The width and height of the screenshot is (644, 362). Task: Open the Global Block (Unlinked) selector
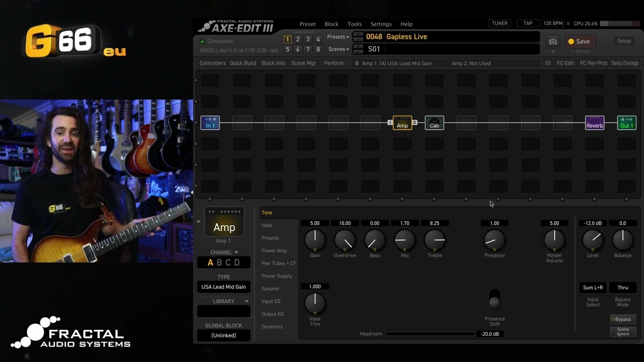pos(224,335)
